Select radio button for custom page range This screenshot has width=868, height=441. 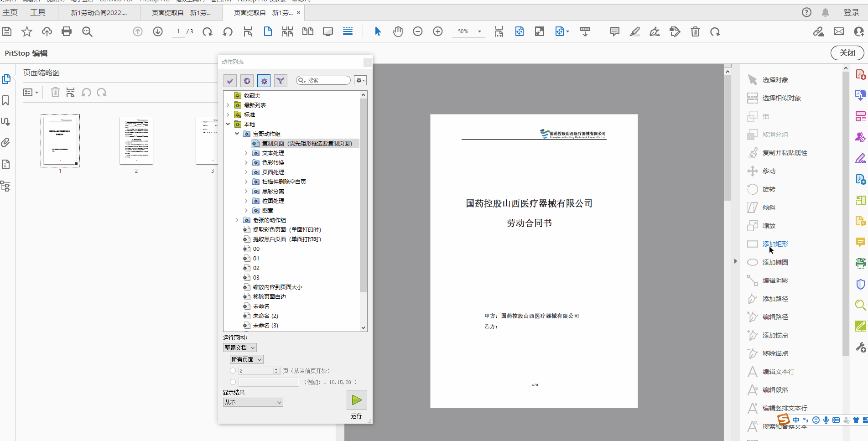233,382
